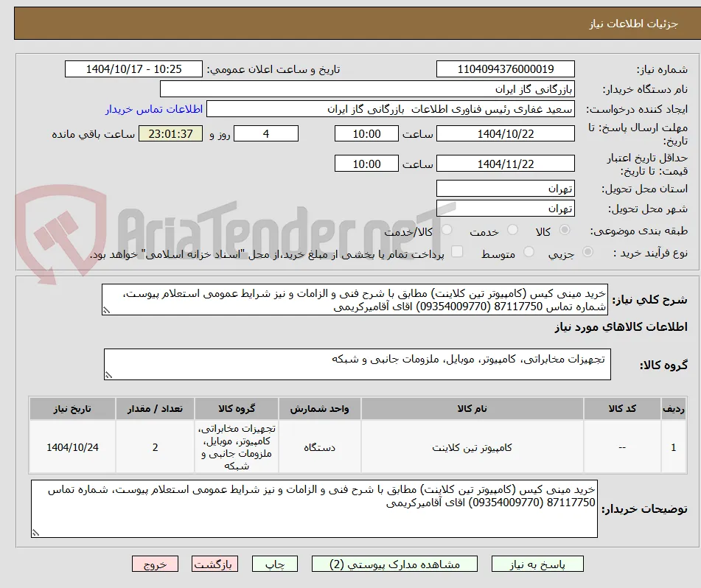Click the نام کالا column header
The width and height of the screenshot is (701, 588).
pos(472,409)
